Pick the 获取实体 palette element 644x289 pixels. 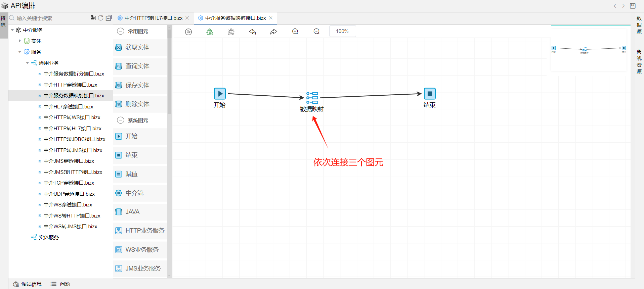[140, 47]
